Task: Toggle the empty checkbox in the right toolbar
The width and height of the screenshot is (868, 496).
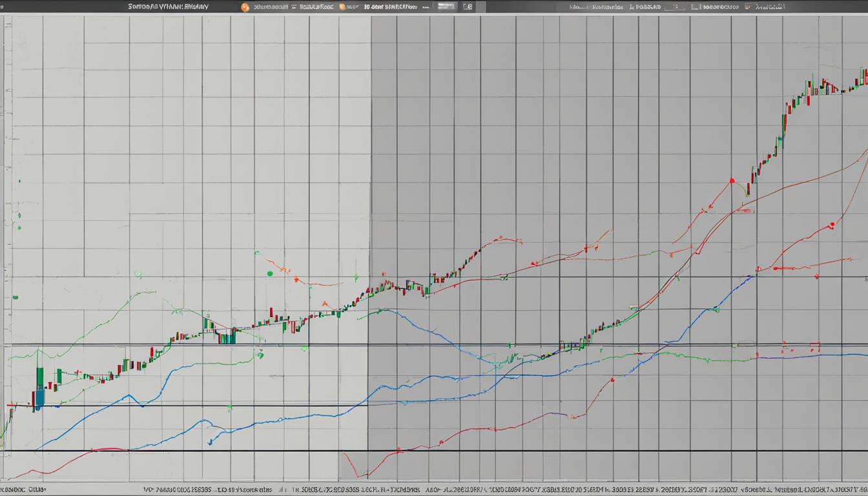Action: click(695, 7)
